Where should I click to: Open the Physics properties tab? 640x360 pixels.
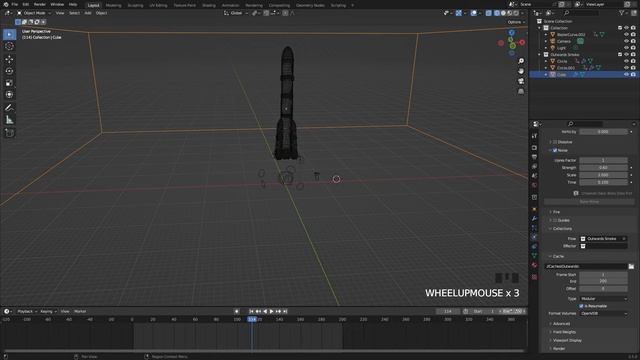click(x=534, y=237)
